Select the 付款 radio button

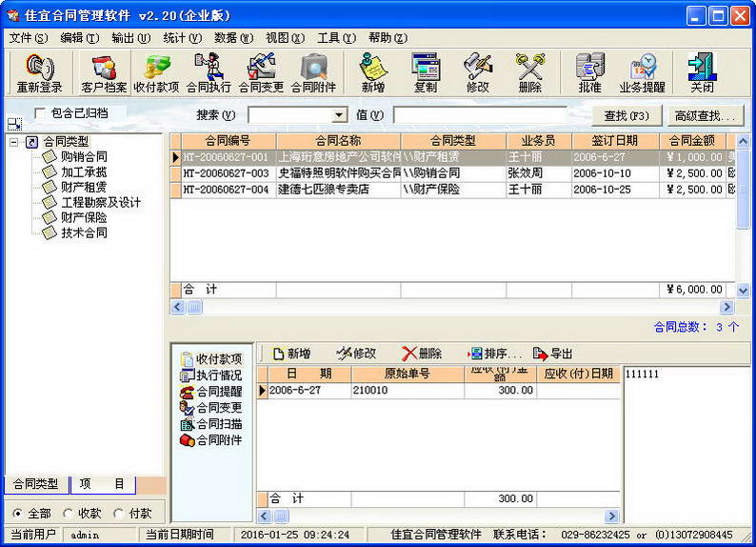(x=119, y=514)
